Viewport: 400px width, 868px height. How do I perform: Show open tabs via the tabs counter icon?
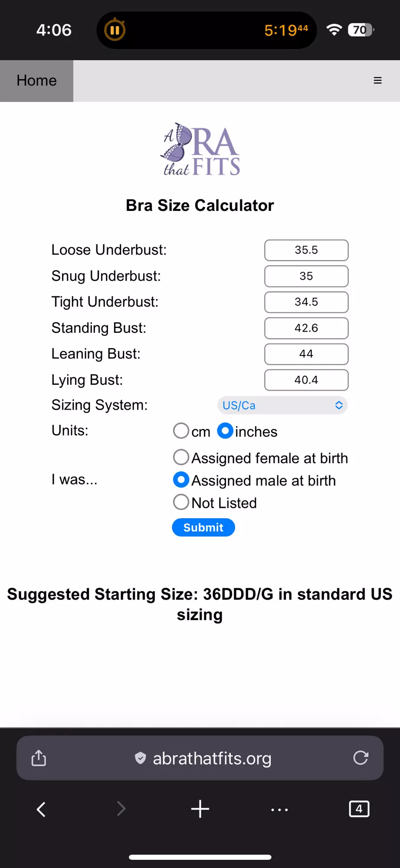coord(359,809)
